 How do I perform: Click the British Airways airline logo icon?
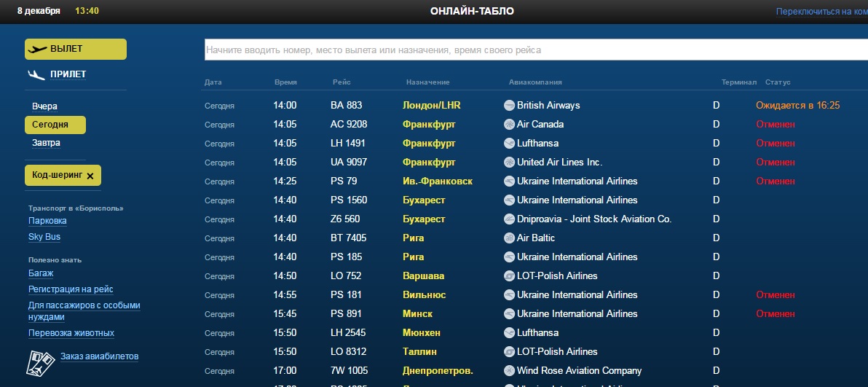tap(509, 106)
